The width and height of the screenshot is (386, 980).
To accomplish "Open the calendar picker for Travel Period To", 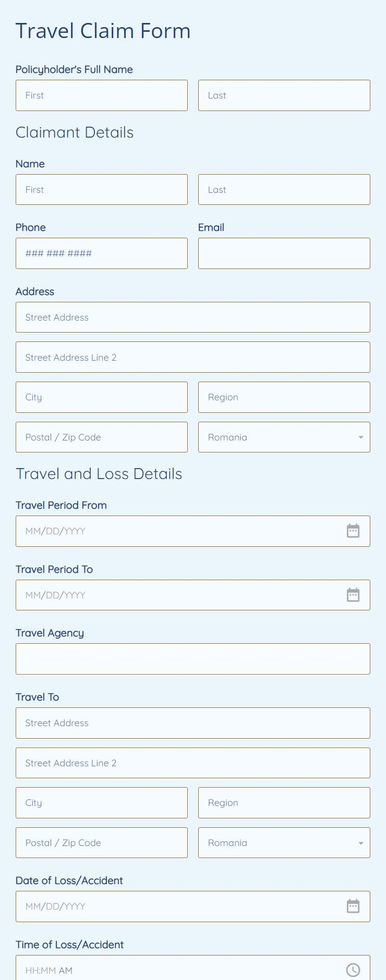I will (x=353, y=595).
